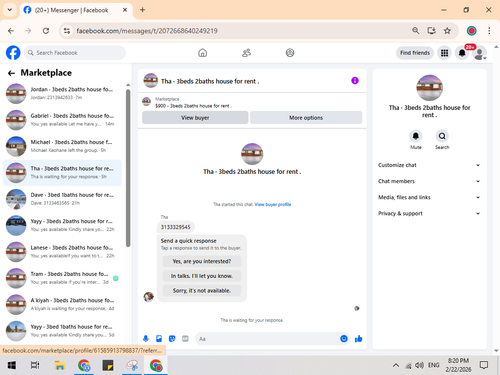The height and width of the screenshot is (375, 500).
Task: Open Gabriel's conversation in the list
Action: 62,120
